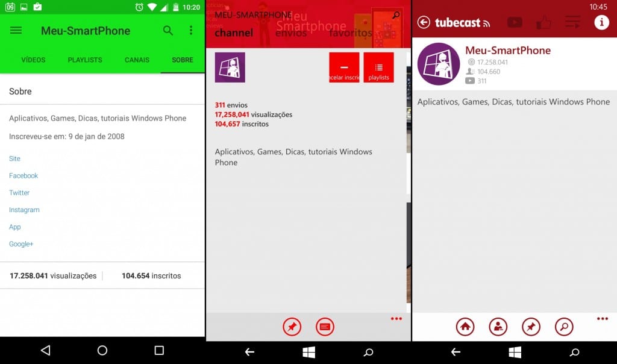The image size is (617, 364).
Task: Tap the info icon in tubecast header
Action: click(x=602, y=22)
